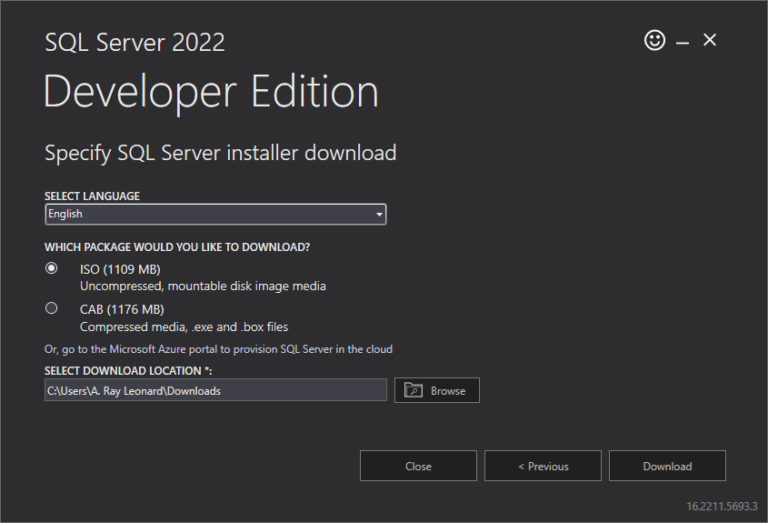The height and width of the screenshot is (523, 768).
Task: Close the installer with the X icon
Action: pyautogui.click(x=710, y=40)
